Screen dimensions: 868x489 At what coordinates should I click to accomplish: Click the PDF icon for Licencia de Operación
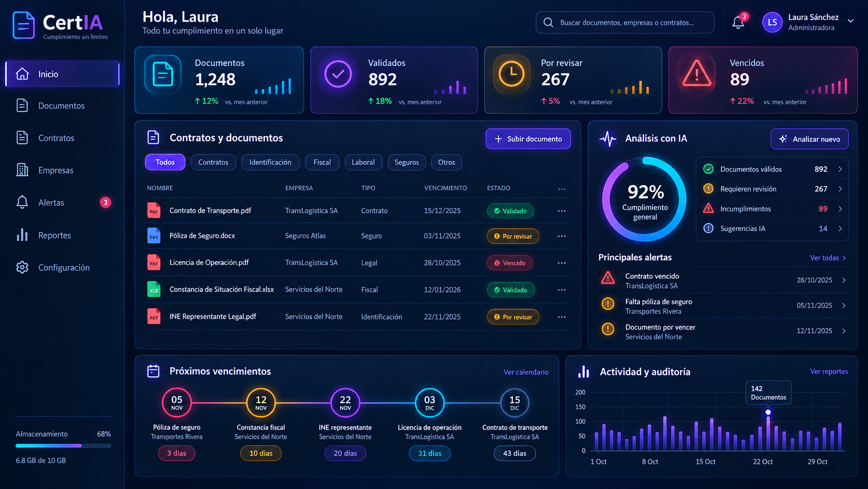pyautogui.click(x=154, y=262)
